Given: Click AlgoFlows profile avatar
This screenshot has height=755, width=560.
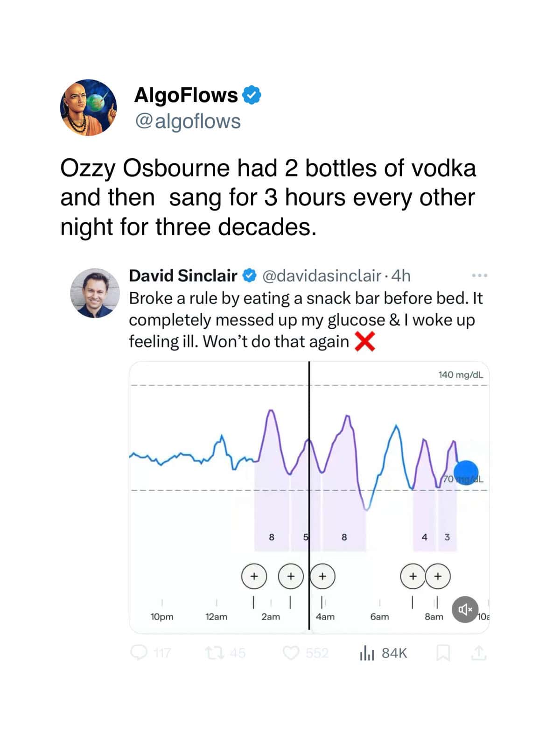Looking at the screenshot, I should point(88,107).
